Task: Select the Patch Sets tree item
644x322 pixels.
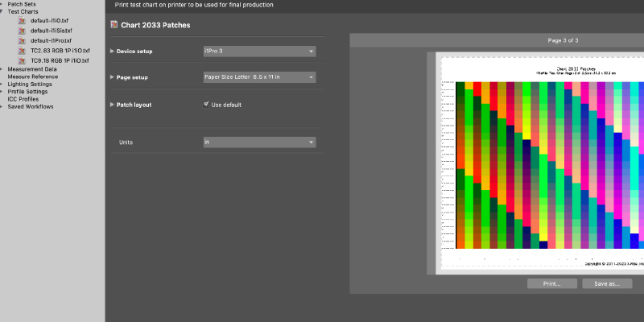Action: point(22,4)
